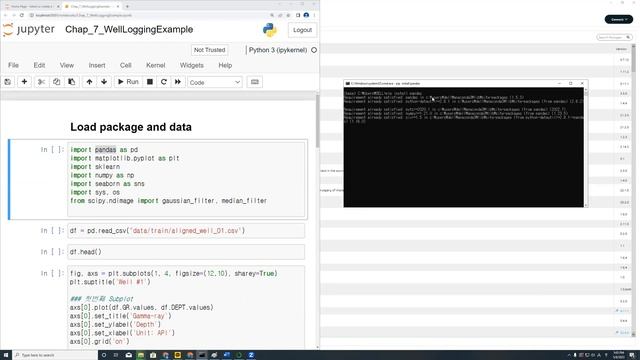This screenshot has width=640, height=360.
Task: Click the Python logo icon in the header
Action: pyautogui.click(x=269, y=30)
